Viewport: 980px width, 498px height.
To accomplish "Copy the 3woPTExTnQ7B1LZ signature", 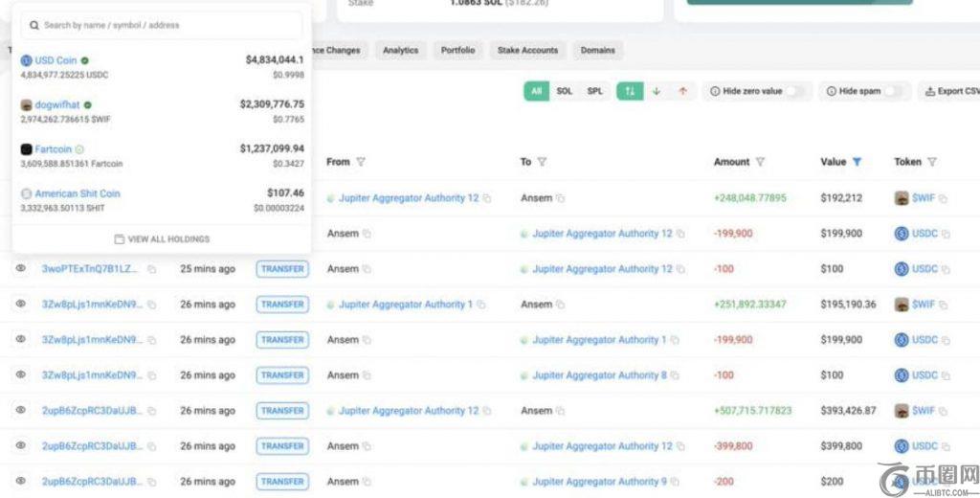I will [x=151, y=269].
